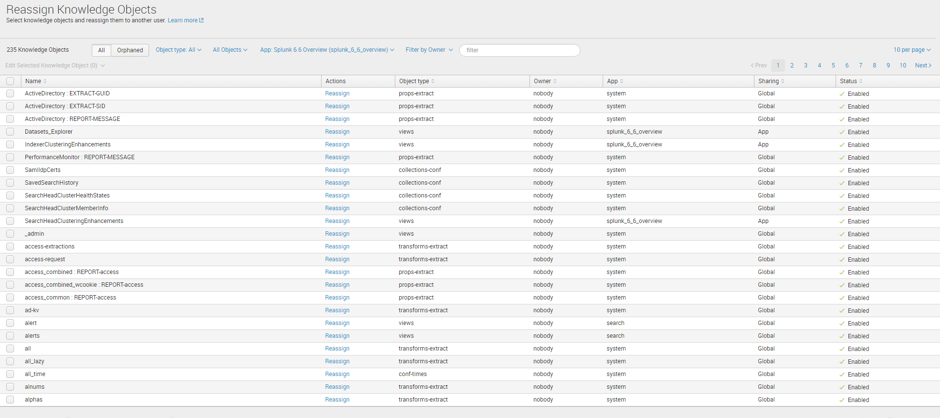Click the green checkmark for ActiveDirectory : EXTRACT-GUID
The width and height of the screenshot is (940, 418).
(x=842, y=94)
